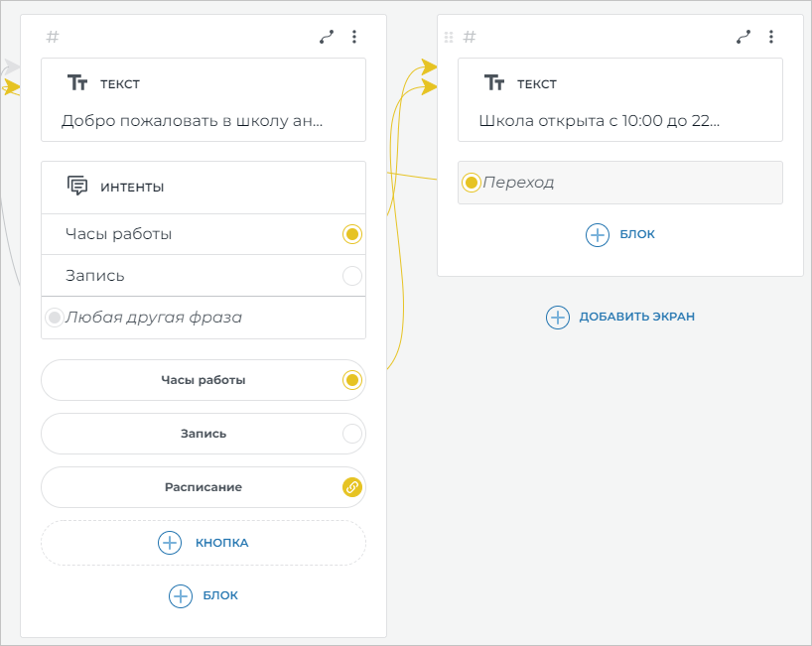
Task: Click the empty connector on Запись intent
Action: pyautogui.click(x=351, y=276)
